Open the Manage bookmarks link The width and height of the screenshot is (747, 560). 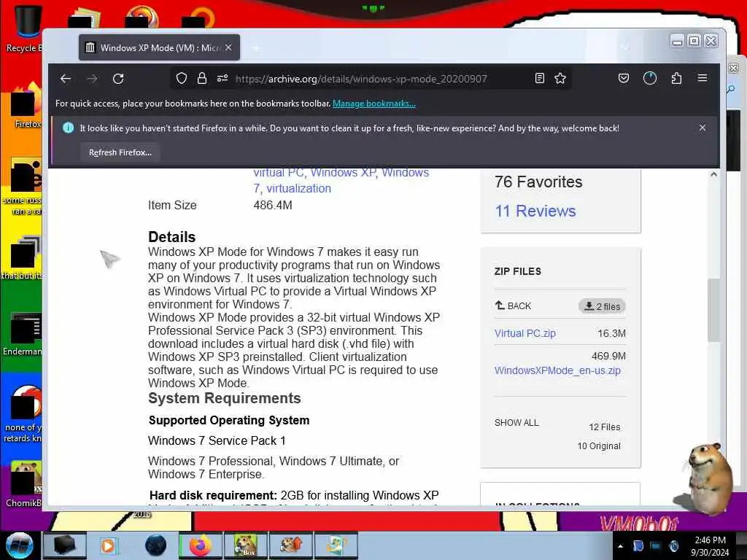374,104
